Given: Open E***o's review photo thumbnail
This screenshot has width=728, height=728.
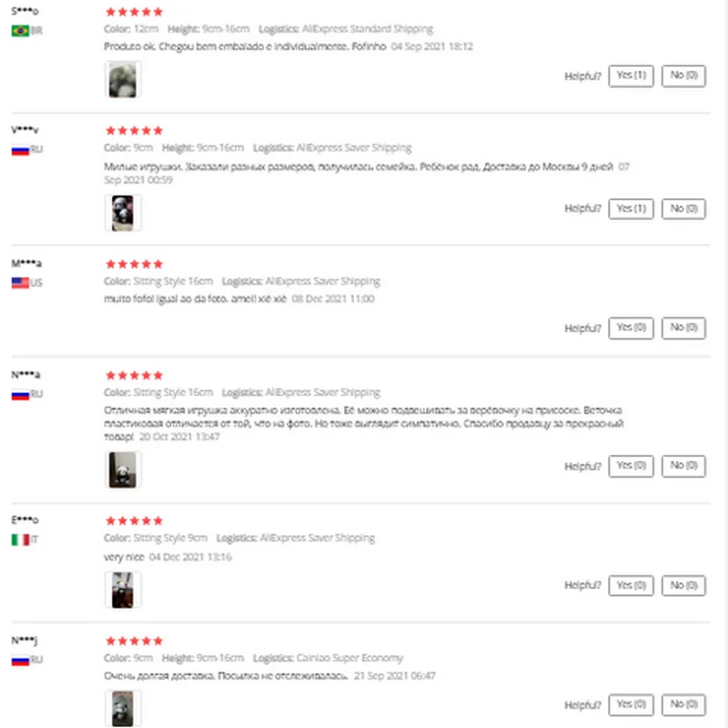Looking at the screenshot, I should pos(123,590).
